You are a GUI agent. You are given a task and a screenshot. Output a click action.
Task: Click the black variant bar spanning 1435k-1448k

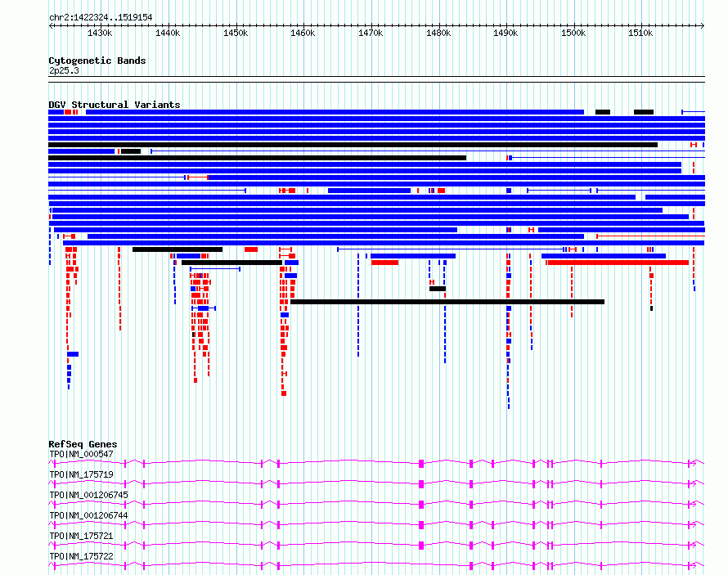coord(178,249)
